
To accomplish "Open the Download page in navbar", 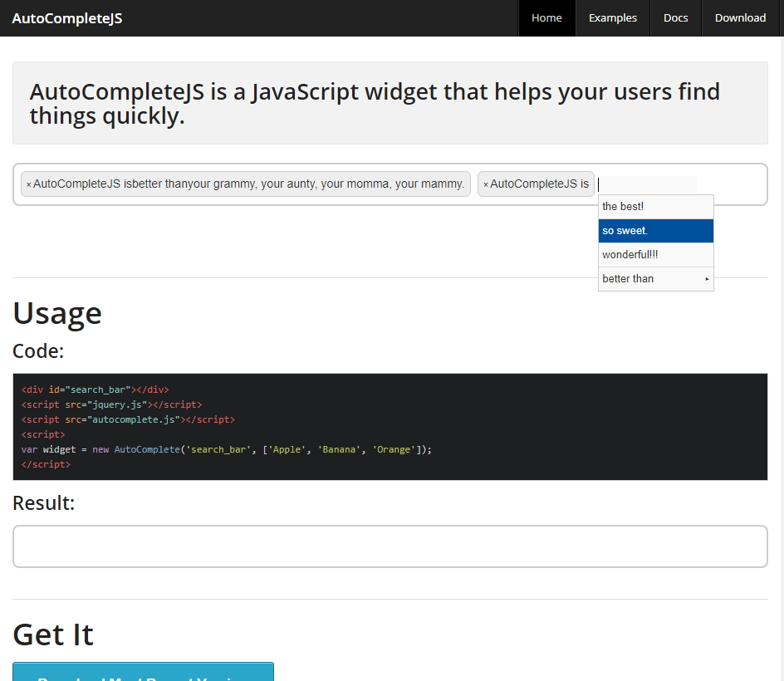I will click(740, 18).
